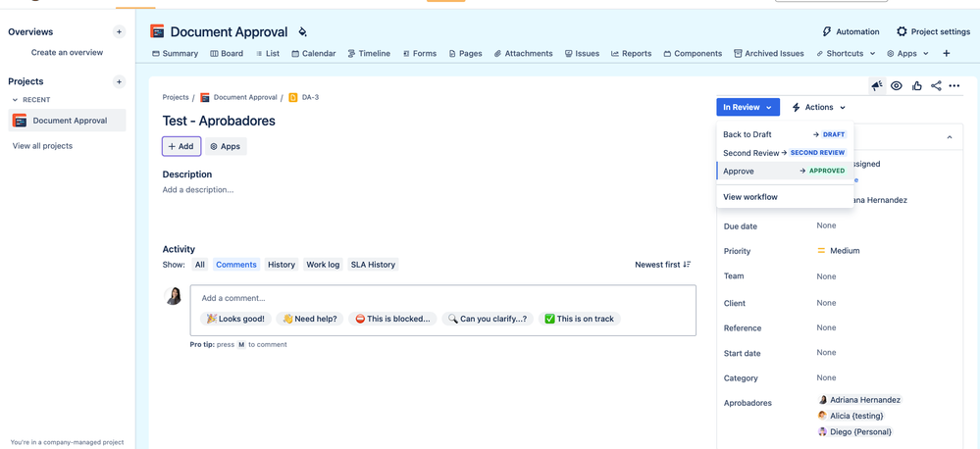This screenshot has width=980, height=449.
Task: Select Second Review transition
Action: [785, 152]
